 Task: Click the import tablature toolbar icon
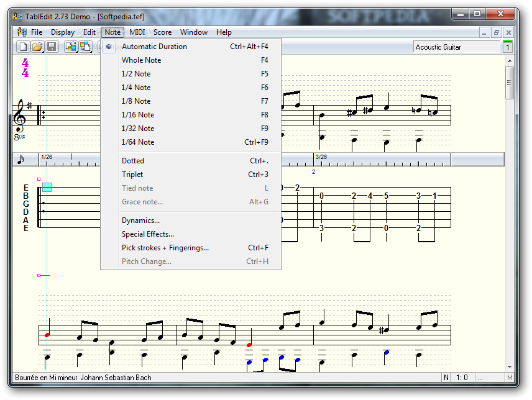[x=71, y=47]
